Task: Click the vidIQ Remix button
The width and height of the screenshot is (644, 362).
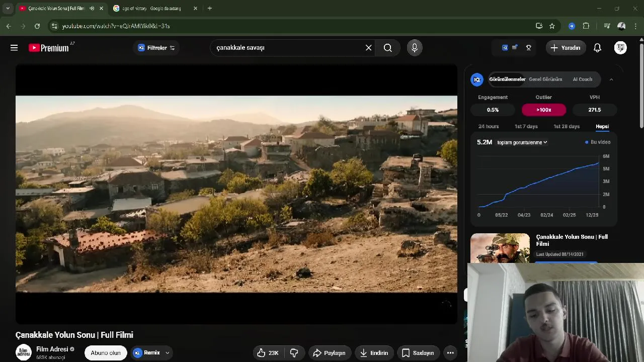Action: (146, 352)
